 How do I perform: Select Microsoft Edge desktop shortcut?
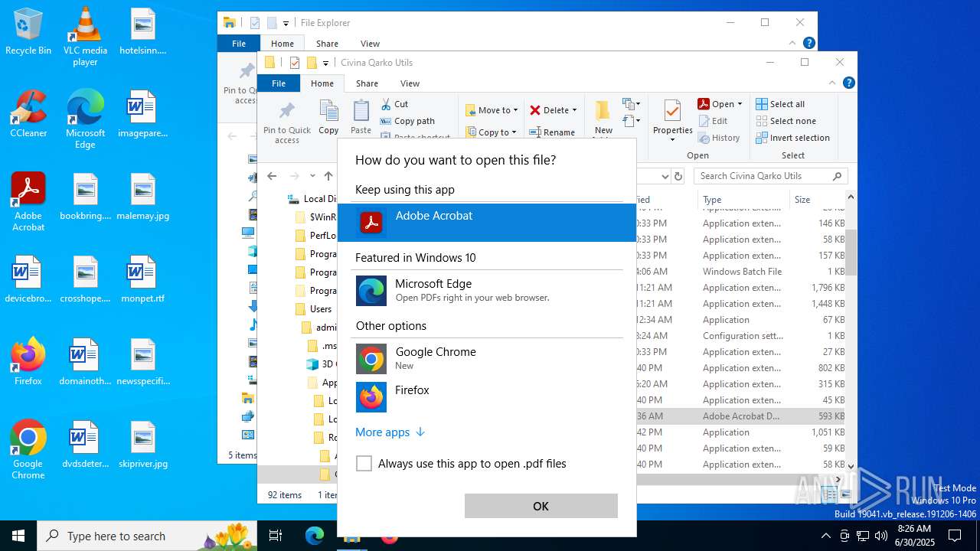tap(85, 119)
